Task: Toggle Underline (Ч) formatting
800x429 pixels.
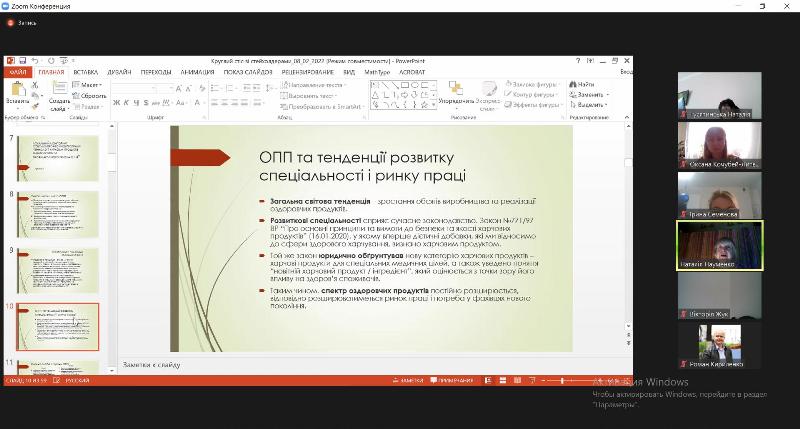Action: pos(136,103)
